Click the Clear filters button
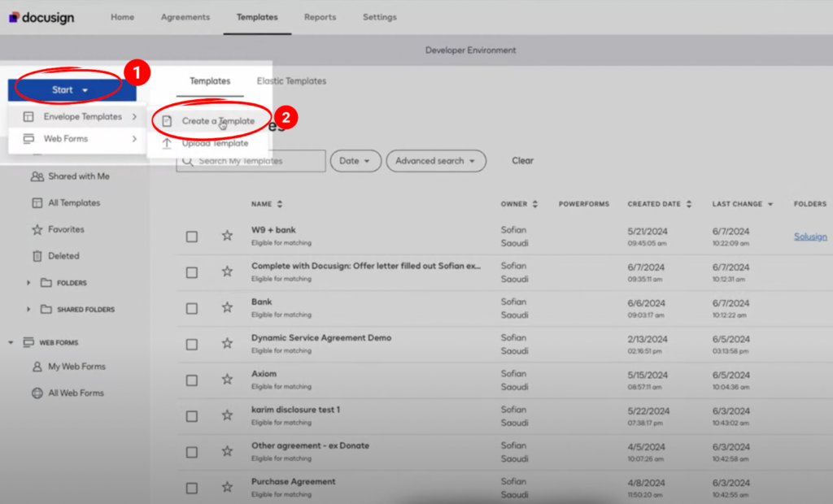Screen dimensions: 833x504 point(522,160)
